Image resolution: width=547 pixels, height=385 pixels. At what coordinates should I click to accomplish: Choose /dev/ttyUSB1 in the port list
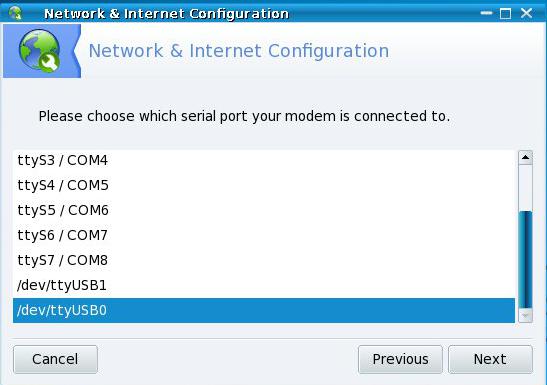264,286
